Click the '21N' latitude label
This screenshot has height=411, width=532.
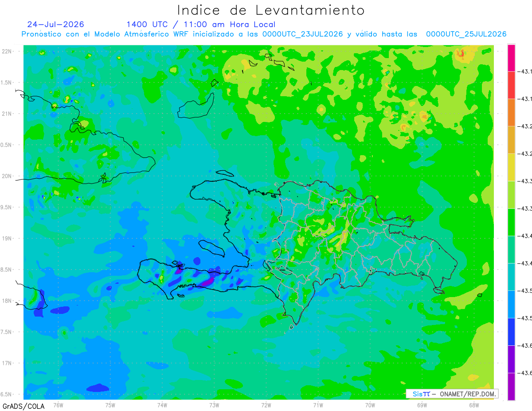click(7, 114)
